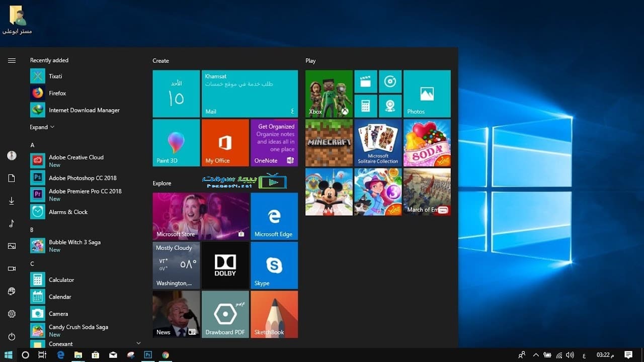The height and width of the screenshot is (362, 644).
Task: Open the SketchBook tile
Action: tap(274, 314)
